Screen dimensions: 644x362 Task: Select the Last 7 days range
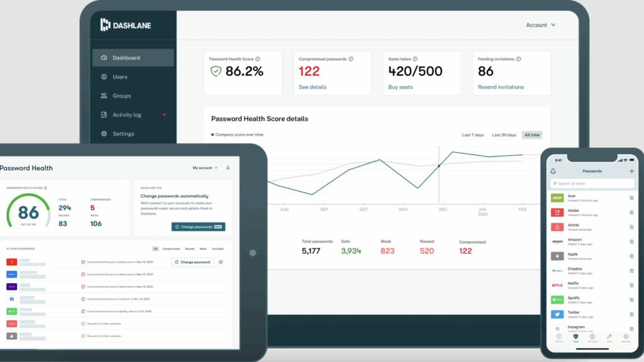(473, 135)
